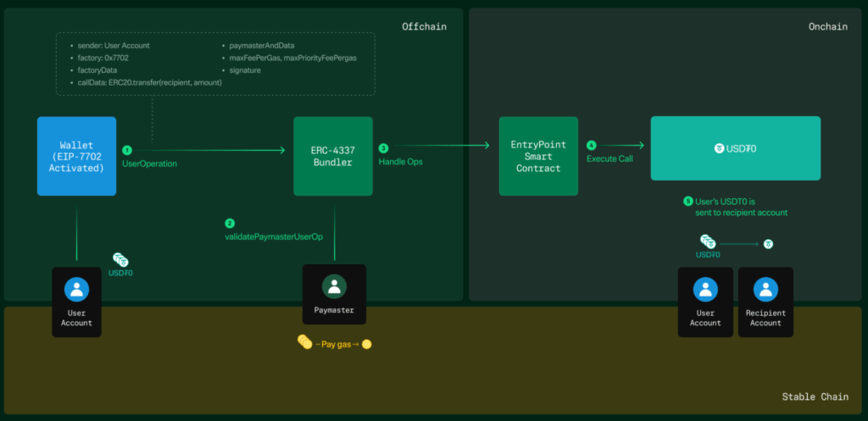Click the Execute Call label
868x421 pixels.
609,158
